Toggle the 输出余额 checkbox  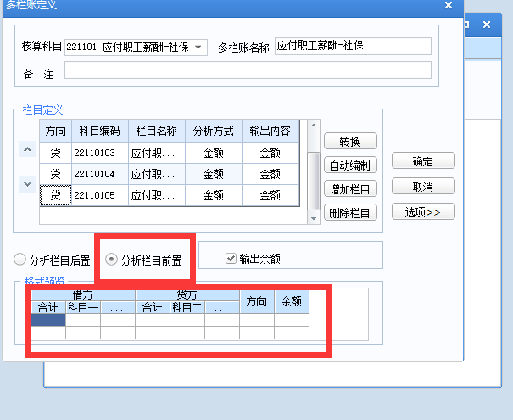point(230,259)
